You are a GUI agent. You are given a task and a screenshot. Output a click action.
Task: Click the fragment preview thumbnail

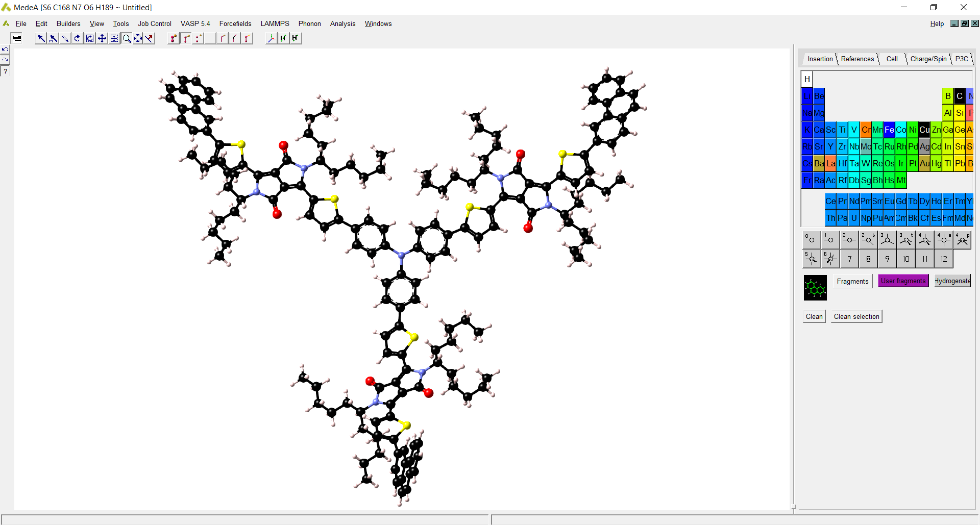(815, 287)
